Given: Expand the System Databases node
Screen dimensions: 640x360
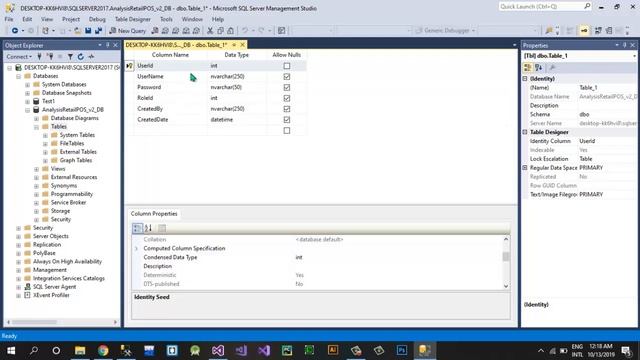Looking at the screenshot, I should 27,84.
